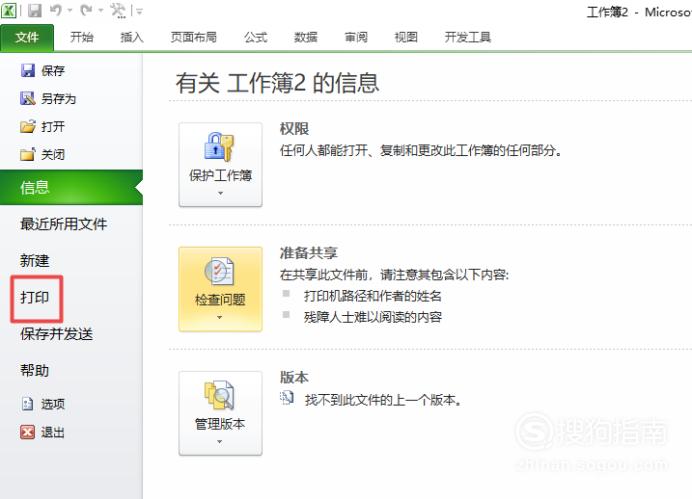692x499 pixels.
Task: Click the 管理版本 documents magnifier icon
Action: [x=219, y=395]
